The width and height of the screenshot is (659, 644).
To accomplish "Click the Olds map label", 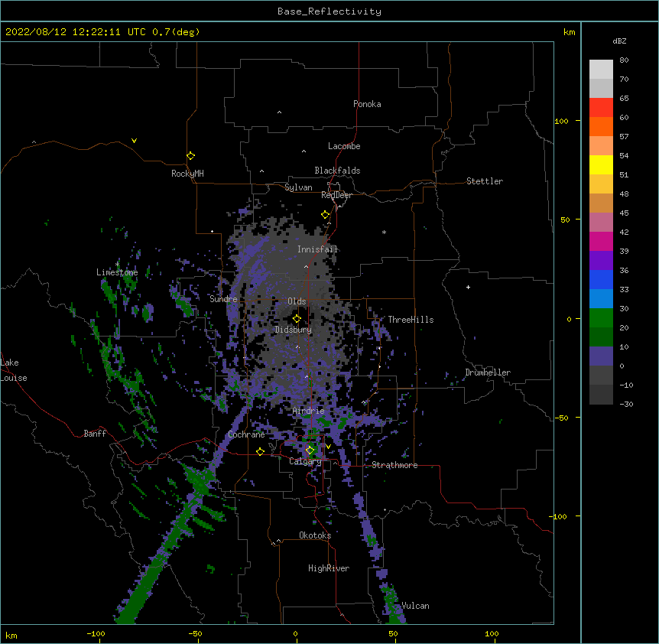I will coord(297,301).
